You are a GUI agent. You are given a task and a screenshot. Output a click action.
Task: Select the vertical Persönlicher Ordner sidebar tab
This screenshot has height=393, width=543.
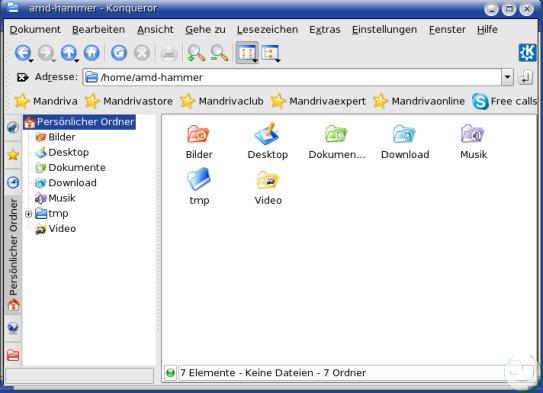pos(14,255)
